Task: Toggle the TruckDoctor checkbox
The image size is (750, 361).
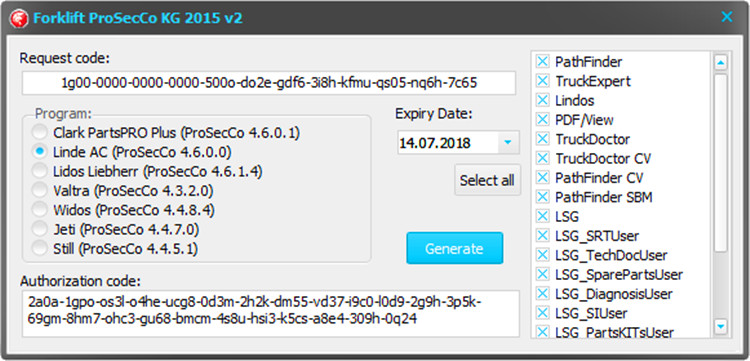Action: [x=542, y=139]
